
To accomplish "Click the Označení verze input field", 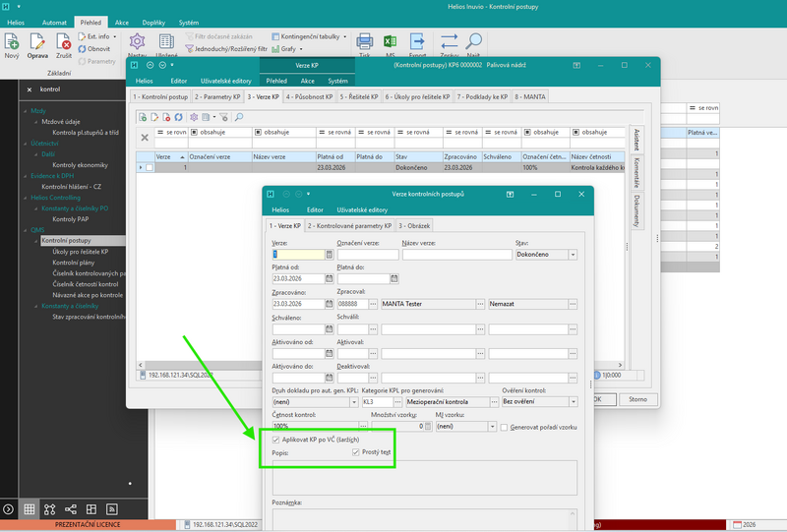I will [368, 255].
